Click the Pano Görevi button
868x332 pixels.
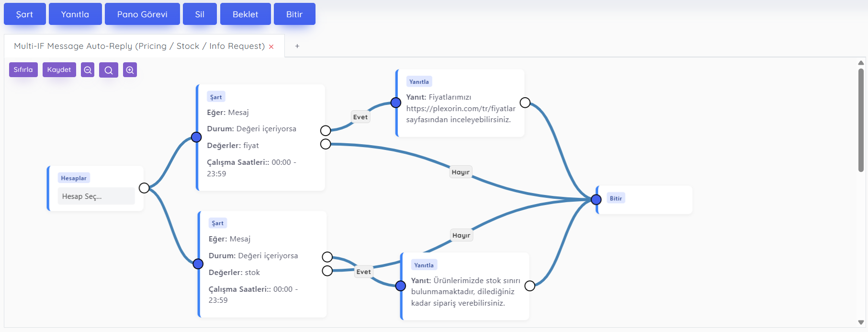(x=142, y=14)
